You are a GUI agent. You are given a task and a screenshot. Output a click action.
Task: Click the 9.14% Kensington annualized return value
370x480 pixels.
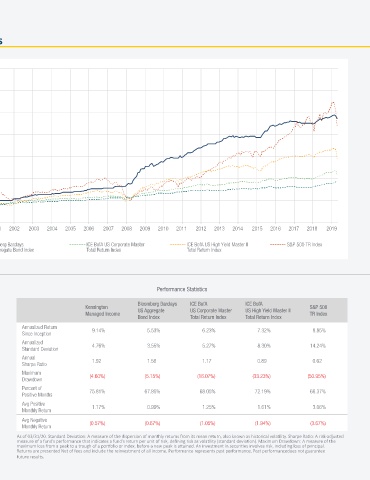point(98,331)
